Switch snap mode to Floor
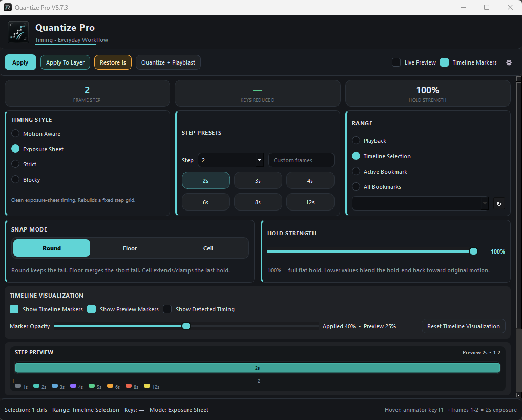This screenshot has width=522, height=420. [130, 248]
